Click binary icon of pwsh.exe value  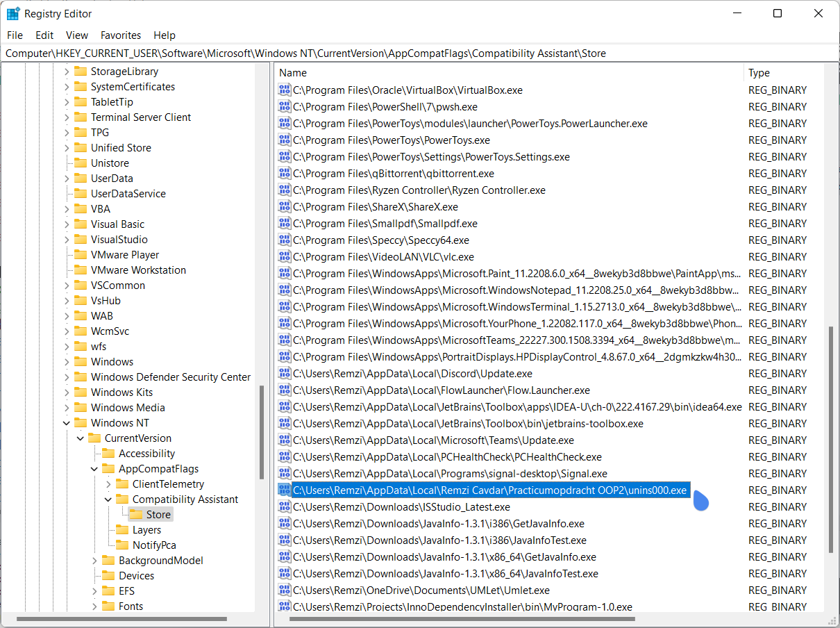[285, 107]
